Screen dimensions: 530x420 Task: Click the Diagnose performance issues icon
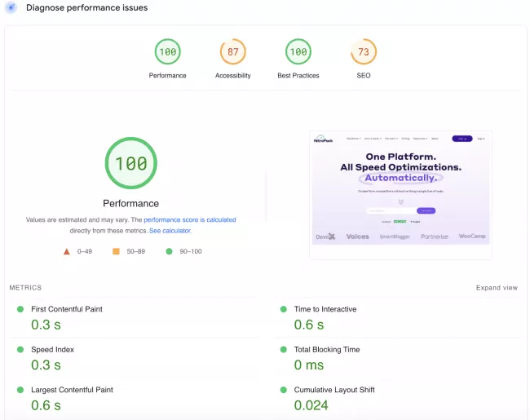click(x=11, y=8)
